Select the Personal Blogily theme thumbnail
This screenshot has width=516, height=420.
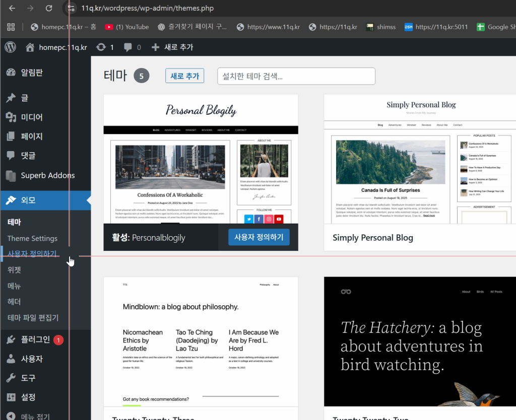click(x=201, y=159)
